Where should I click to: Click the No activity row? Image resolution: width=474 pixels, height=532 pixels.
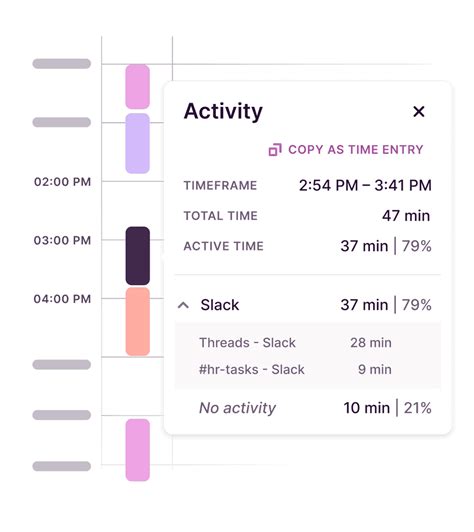[308, 408]
